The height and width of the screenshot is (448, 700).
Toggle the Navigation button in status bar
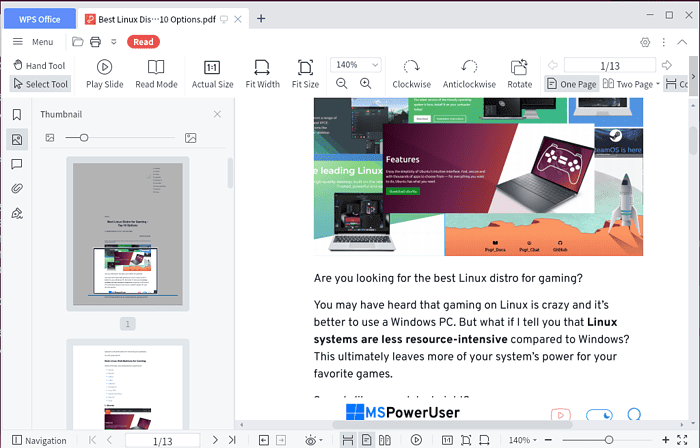pyautogui.click(x=38, y=440)
